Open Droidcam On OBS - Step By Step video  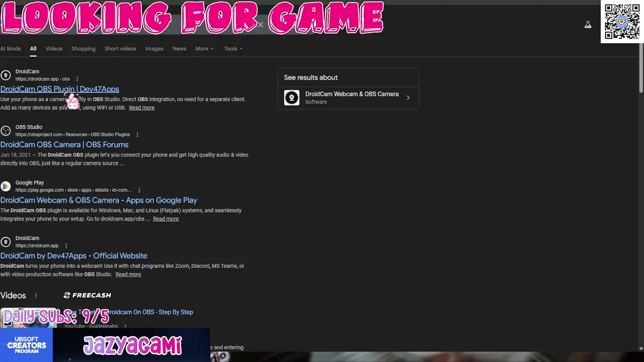point(129,312)
